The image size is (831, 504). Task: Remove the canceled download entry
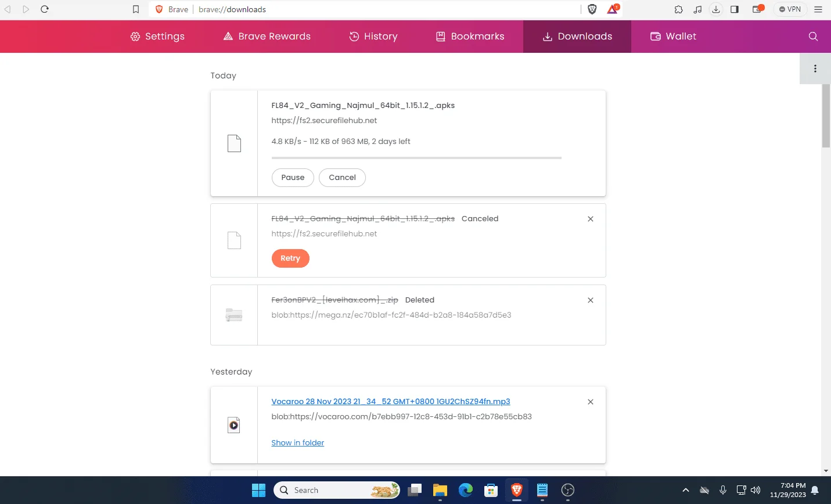591,219
